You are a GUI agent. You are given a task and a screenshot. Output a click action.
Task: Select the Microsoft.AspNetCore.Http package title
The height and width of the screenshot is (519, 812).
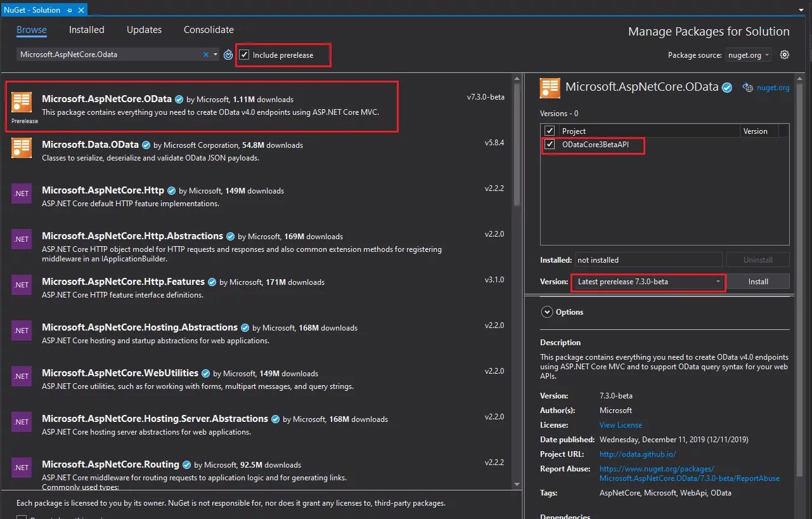[103, 190]
